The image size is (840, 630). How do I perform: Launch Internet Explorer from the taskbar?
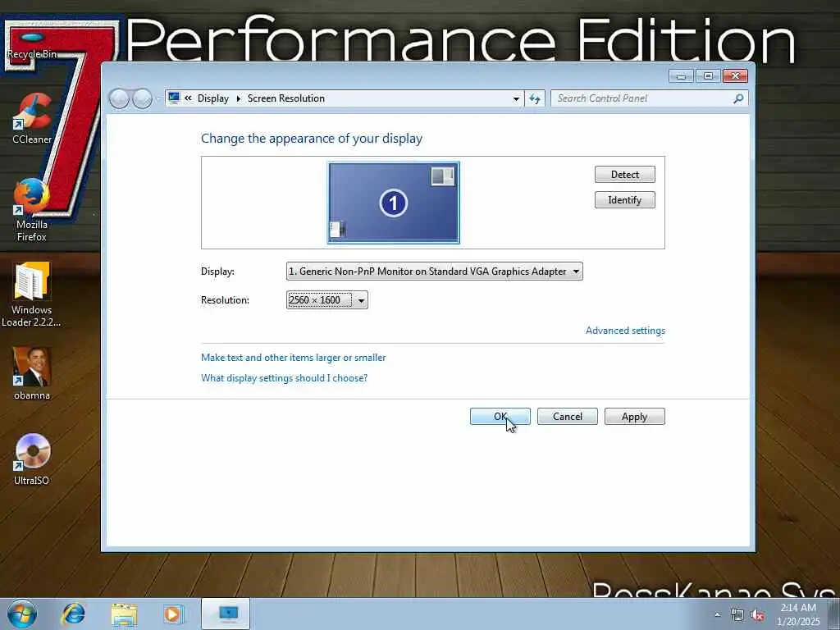click(73, 614)
